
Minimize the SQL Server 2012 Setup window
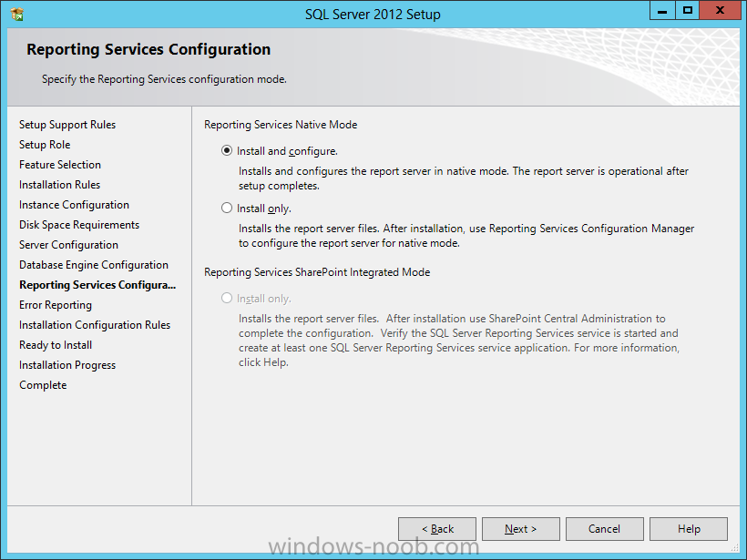tap(662, 11)
